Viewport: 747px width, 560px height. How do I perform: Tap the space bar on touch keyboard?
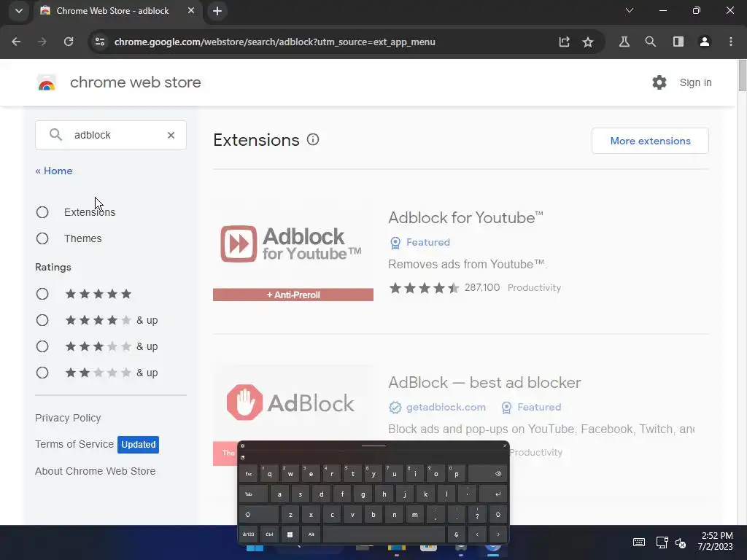[384, 534]
